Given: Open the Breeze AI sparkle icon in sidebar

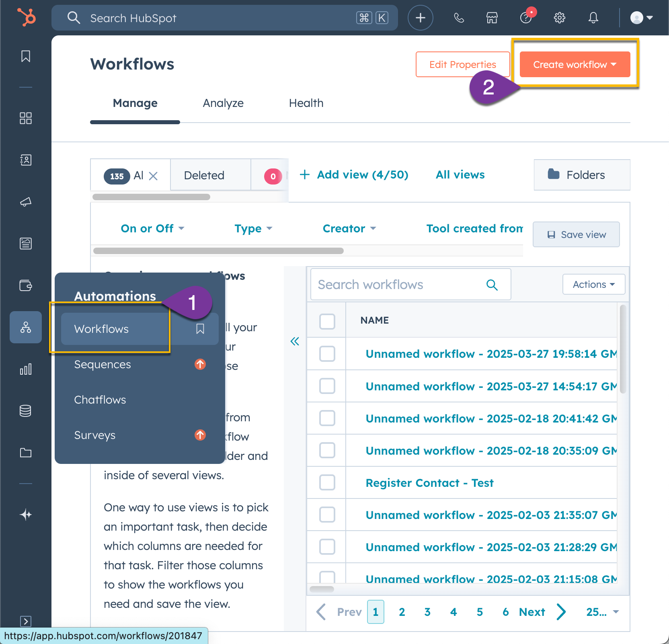Looking at the screenshot, I should 26,515.
